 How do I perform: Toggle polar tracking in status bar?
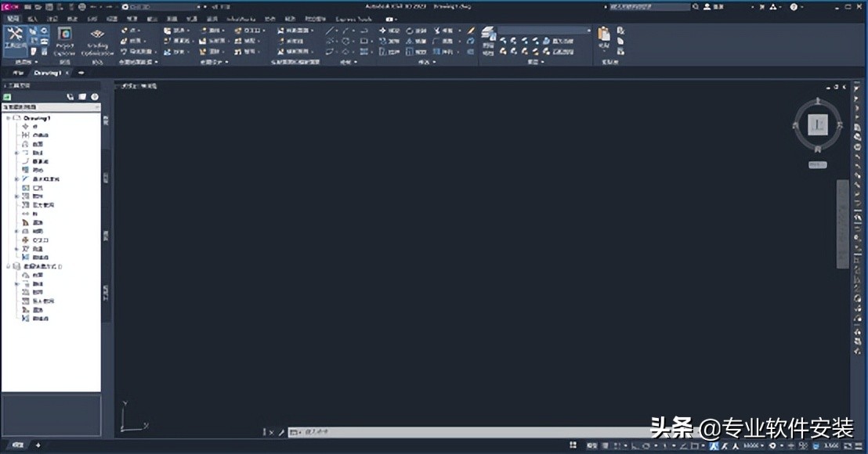[x=646, y=445]
